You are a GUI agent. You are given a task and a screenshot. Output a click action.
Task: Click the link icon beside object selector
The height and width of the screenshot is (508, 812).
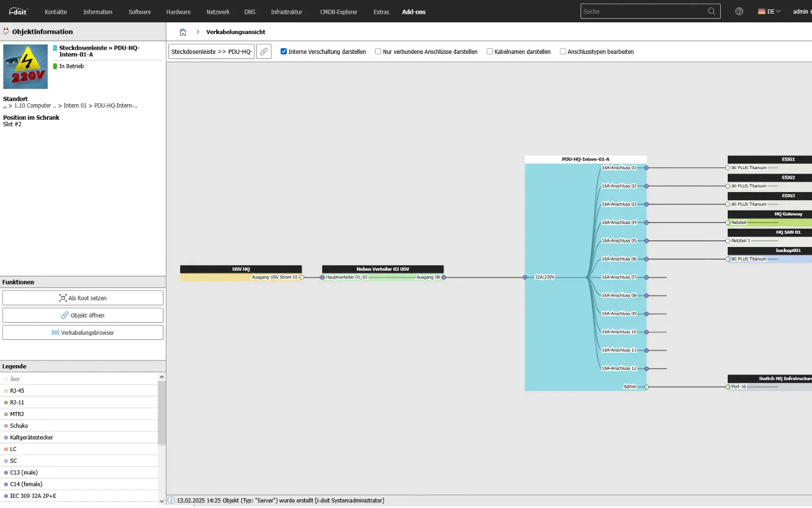tap(264, 52)
